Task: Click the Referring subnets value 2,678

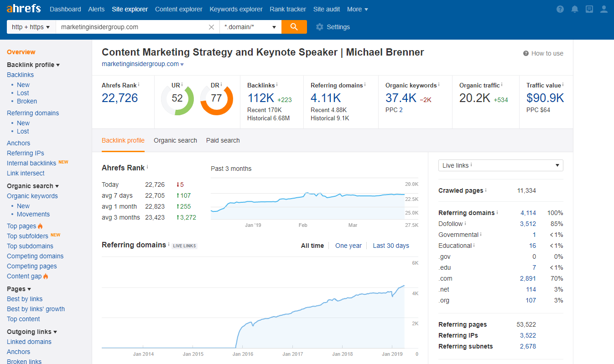Action: (x=528, y=346)
